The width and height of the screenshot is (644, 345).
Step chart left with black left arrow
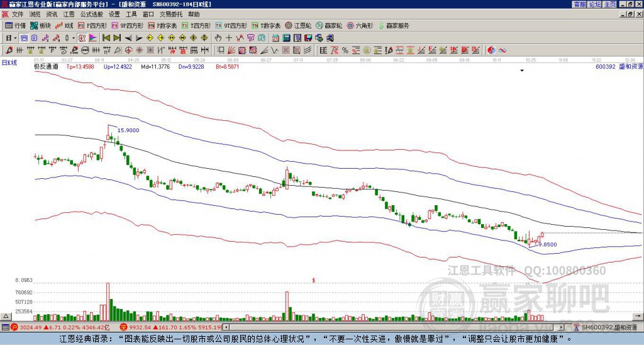[x=128, y=38]
